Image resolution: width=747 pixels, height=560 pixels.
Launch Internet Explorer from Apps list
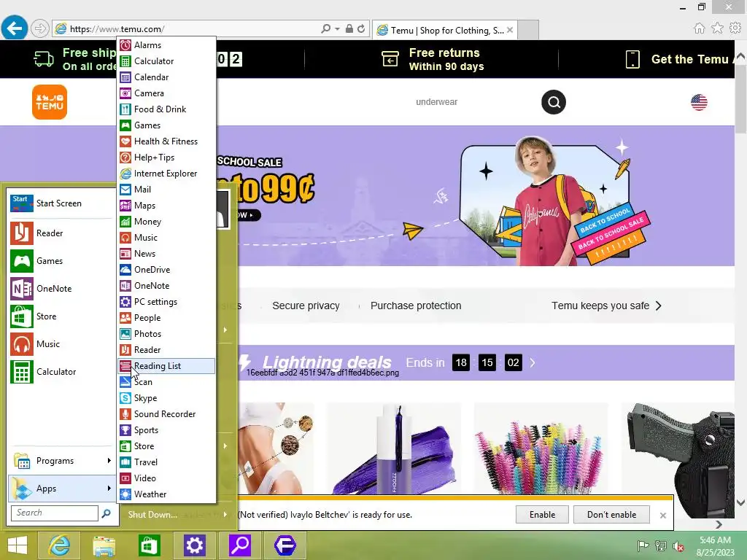(166, 174)
